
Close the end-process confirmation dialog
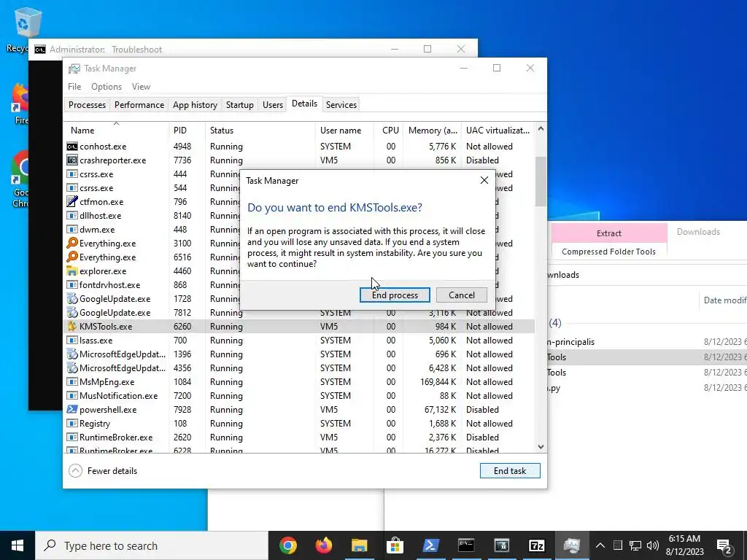pos(484,181)
